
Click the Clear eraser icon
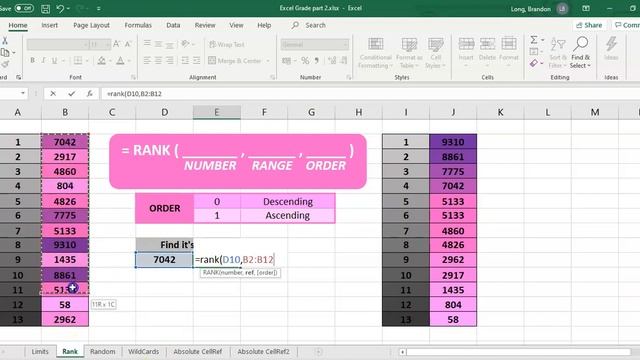point(534,63)
